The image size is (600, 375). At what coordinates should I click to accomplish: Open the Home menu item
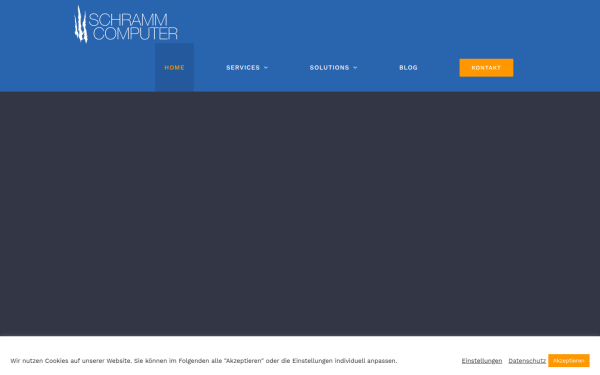point(174,68)
